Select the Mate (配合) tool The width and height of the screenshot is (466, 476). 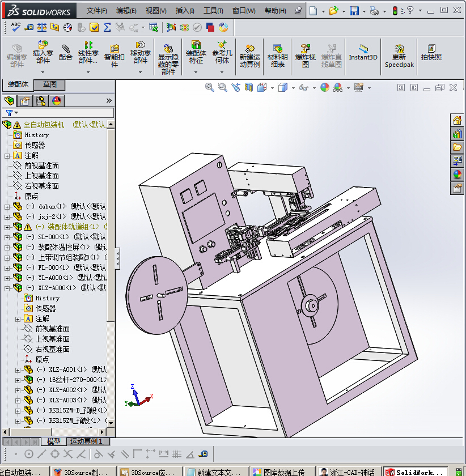66,52
